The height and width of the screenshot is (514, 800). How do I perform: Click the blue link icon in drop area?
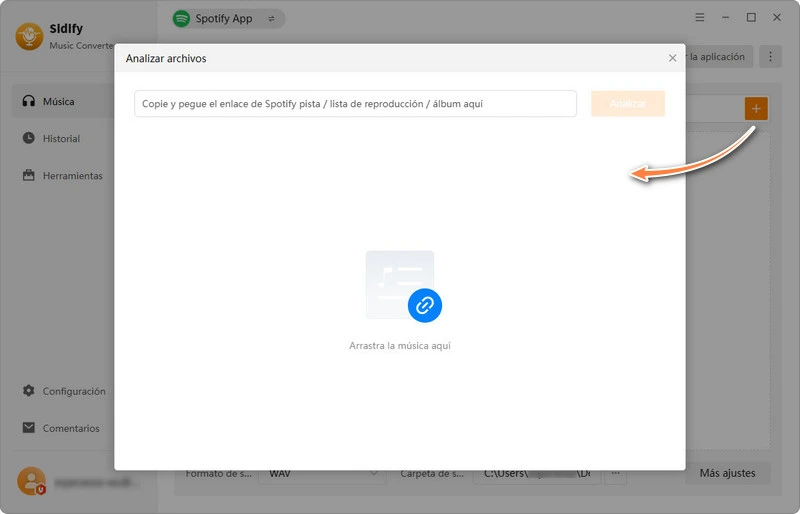(424, 305)
